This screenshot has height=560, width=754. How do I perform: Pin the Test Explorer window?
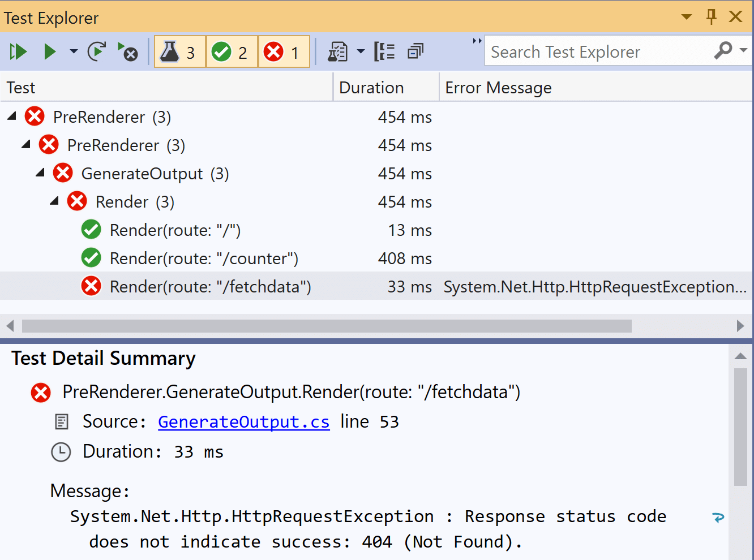[712, 16]
